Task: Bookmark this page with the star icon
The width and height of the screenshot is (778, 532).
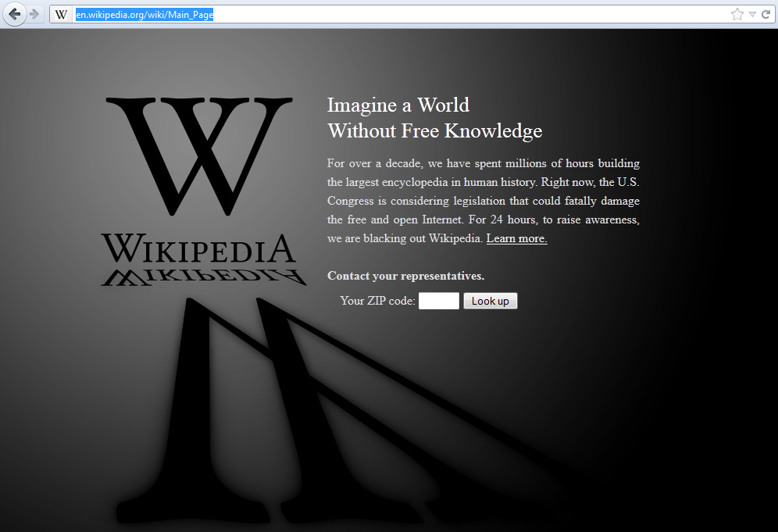Action: [737, 14]
